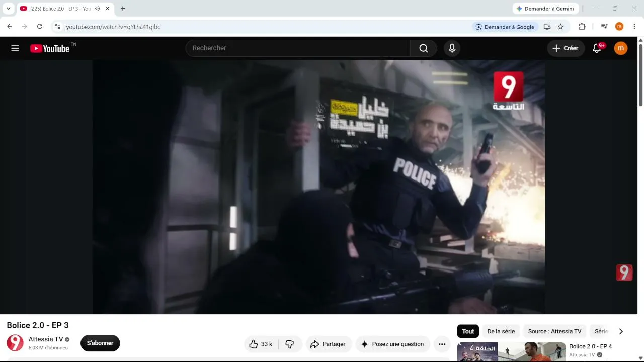Click the channel watermark on the video
The width and height of the screenshot is (644, 362).
click(x=624, y=273)
